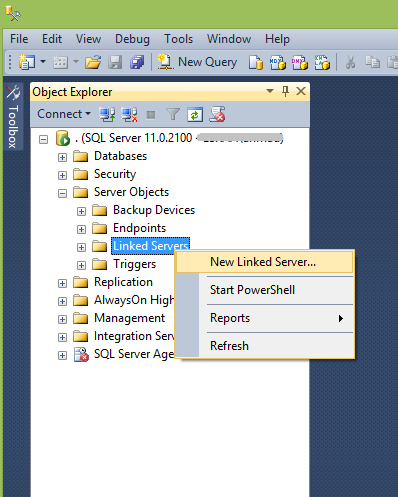Click the Disconnect icon in Object Explorer
This screenshot has height=497, width=398.
tap(129, 115)
